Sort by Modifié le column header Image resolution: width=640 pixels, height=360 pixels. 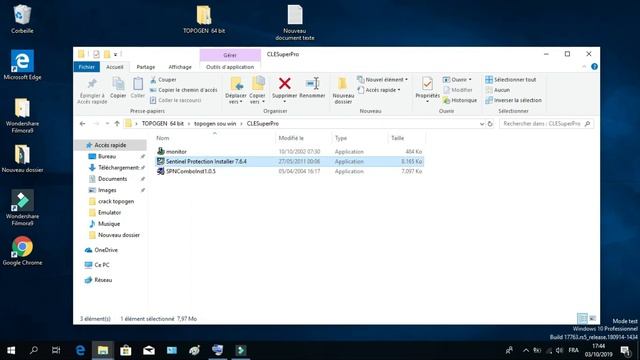click(x=304, y=138)
